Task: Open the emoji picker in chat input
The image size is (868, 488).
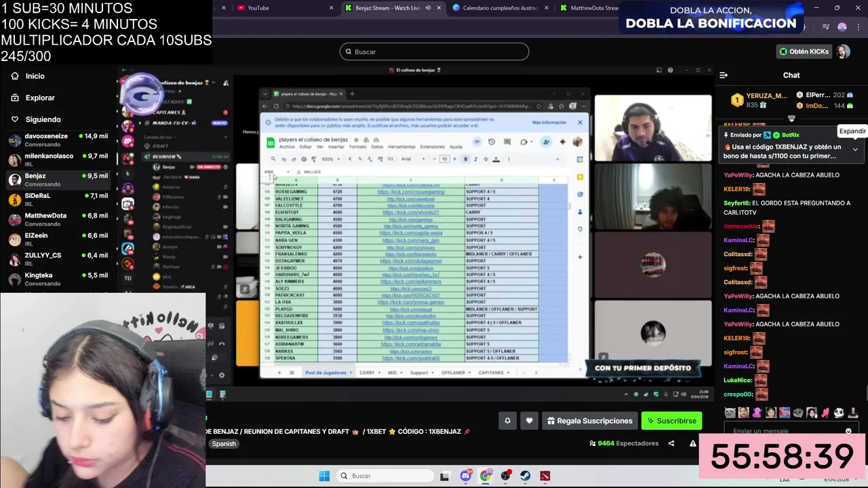Action: click(848, 431)
